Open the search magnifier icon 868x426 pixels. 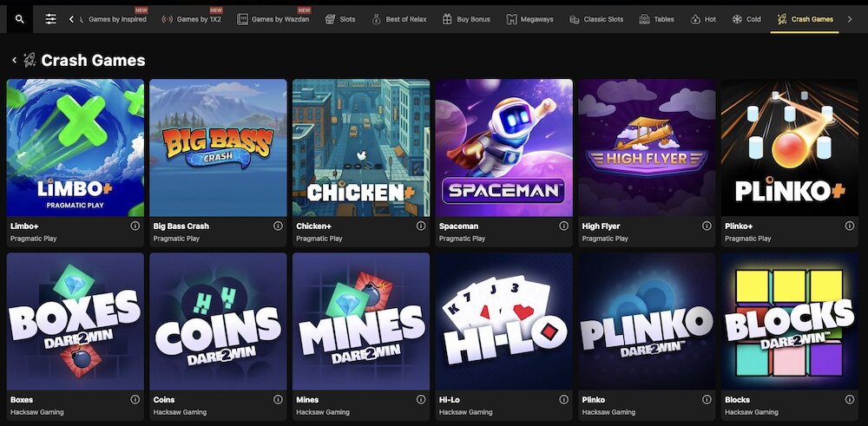20,19
